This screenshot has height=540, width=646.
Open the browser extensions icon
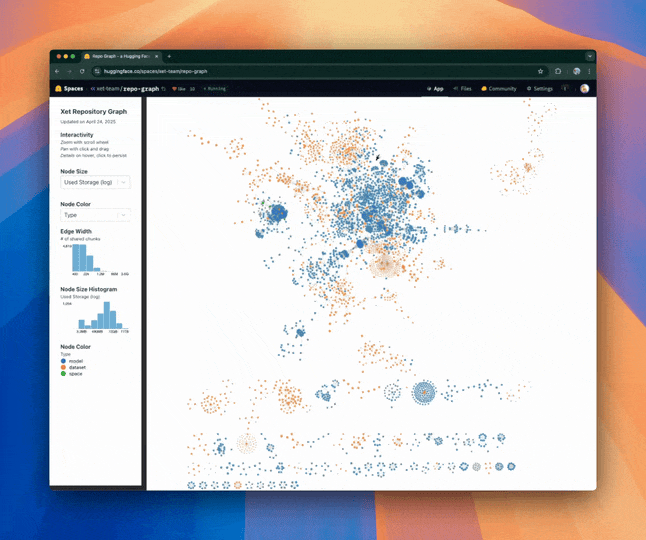[x=558, y=72]
